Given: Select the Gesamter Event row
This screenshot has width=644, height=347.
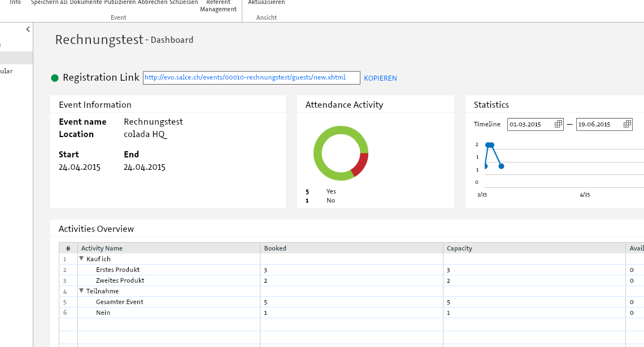Looking at the screenshot, I should click(x=351, y=302).
